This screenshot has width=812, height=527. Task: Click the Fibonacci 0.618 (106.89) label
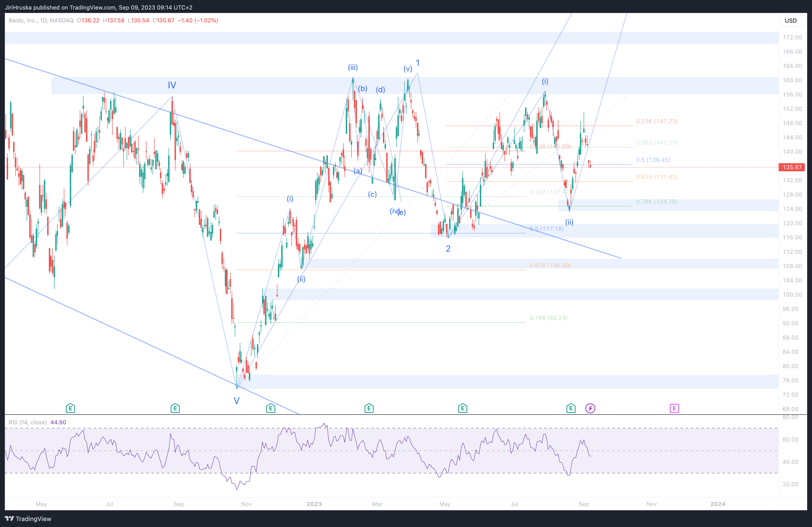tap(550, 265)
